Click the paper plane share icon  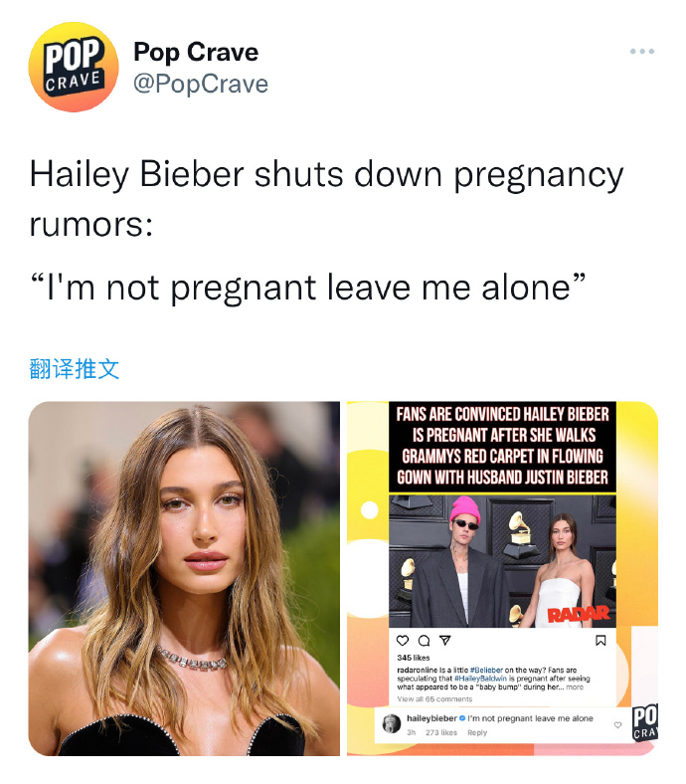click(445, 641)
